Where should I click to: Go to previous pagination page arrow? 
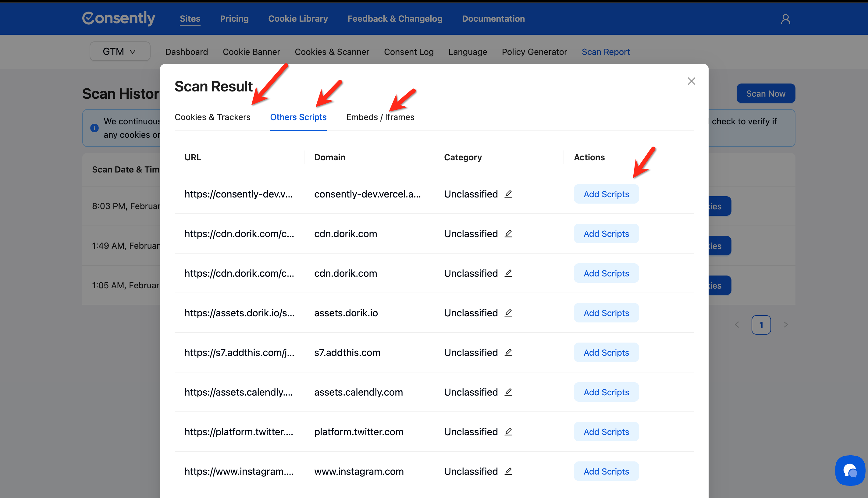(737, 325)
